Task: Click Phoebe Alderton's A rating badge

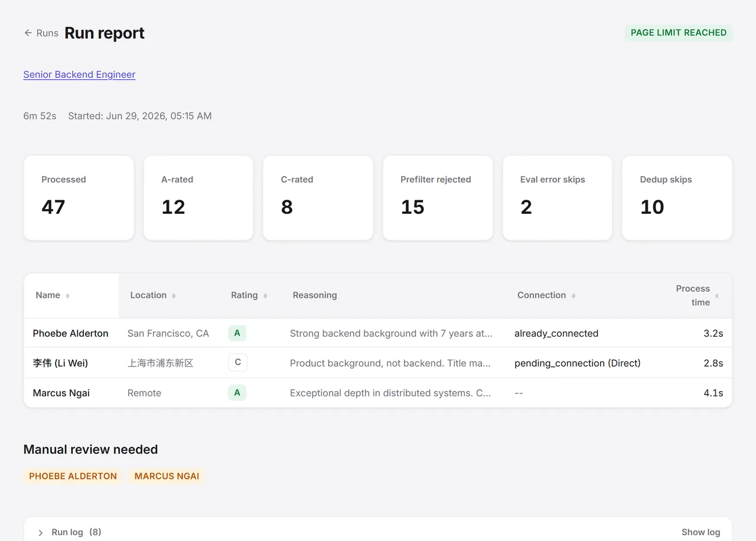Action: pyautogui.click(x=237, y=333)
